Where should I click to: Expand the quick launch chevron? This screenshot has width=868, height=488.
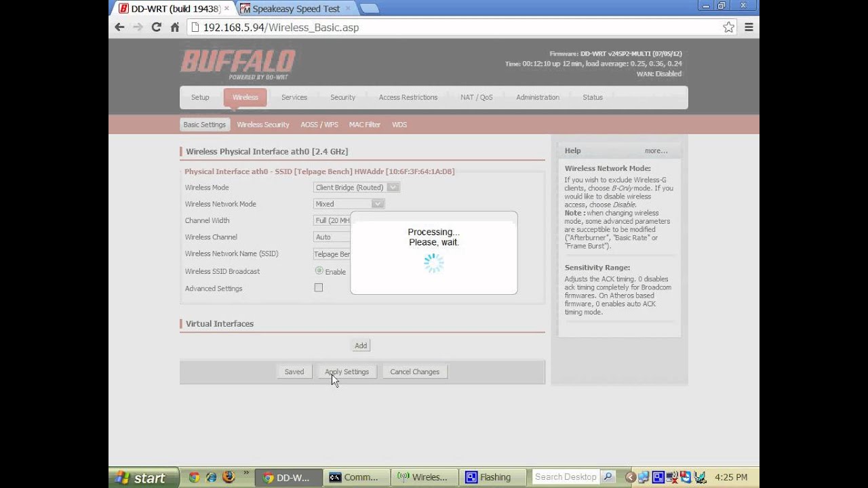pyautogui.click(x=245, y=474)
